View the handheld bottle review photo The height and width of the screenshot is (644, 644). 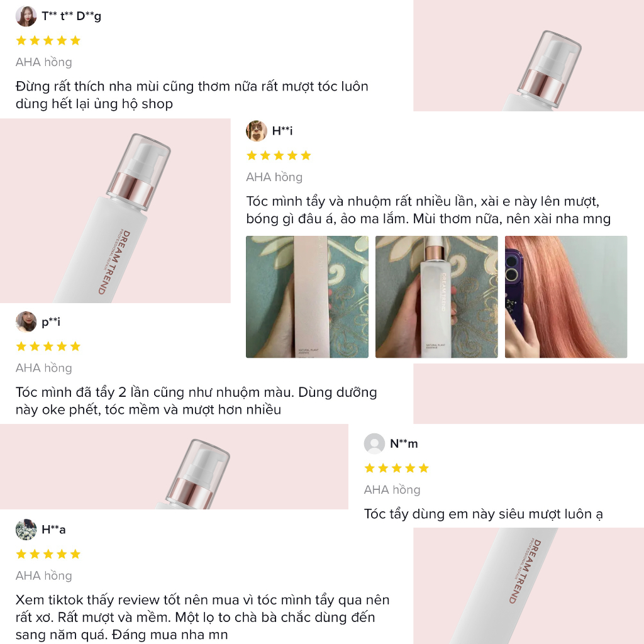pyautogui.click(x=436, y=297)
